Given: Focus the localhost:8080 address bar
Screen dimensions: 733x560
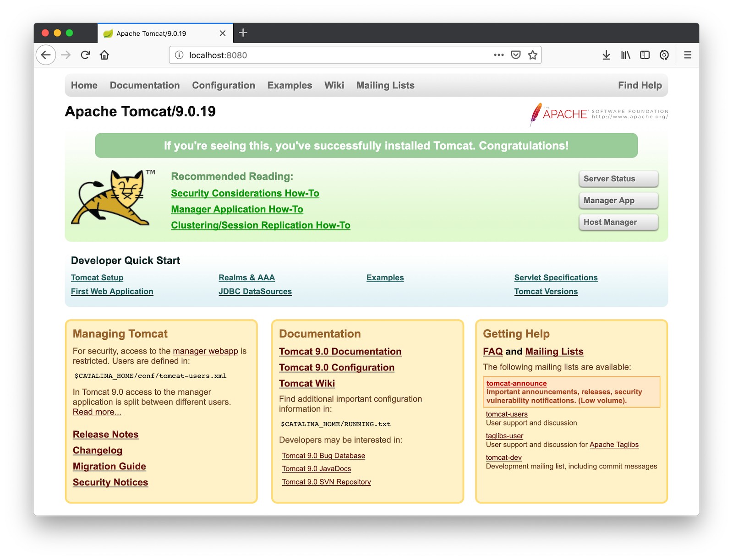Looking at the screenshot, I should pos(334,55).
